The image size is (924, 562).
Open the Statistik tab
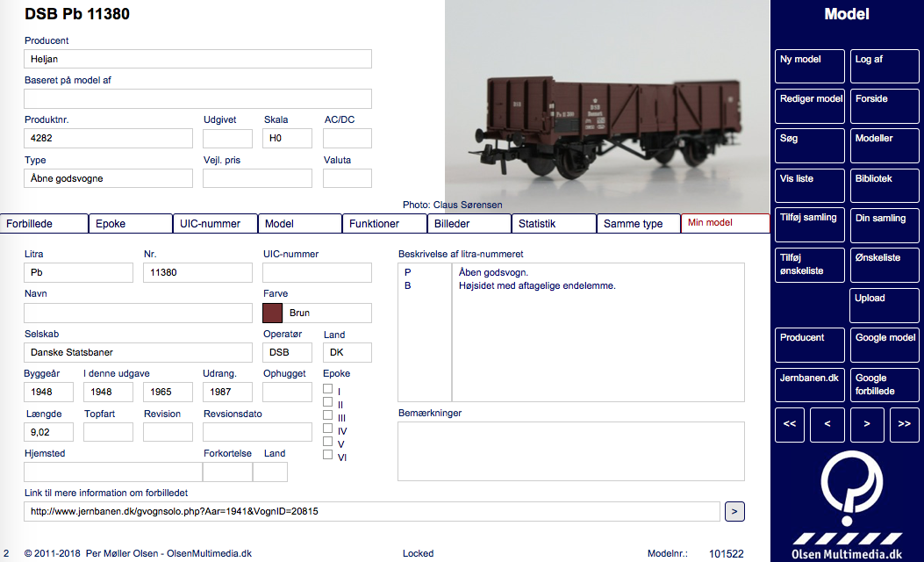554,224
